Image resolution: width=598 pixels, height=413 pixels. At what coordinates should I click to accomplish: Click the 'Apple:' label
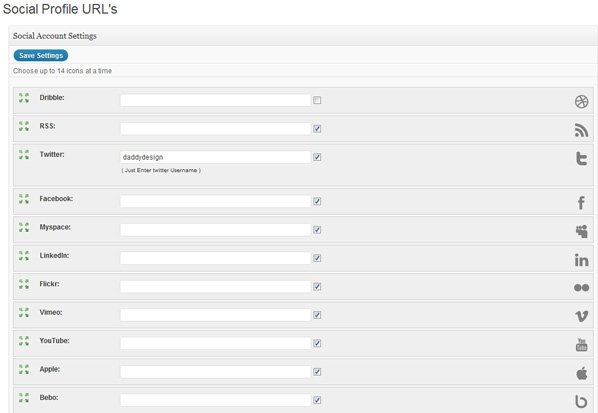[50, 369]
